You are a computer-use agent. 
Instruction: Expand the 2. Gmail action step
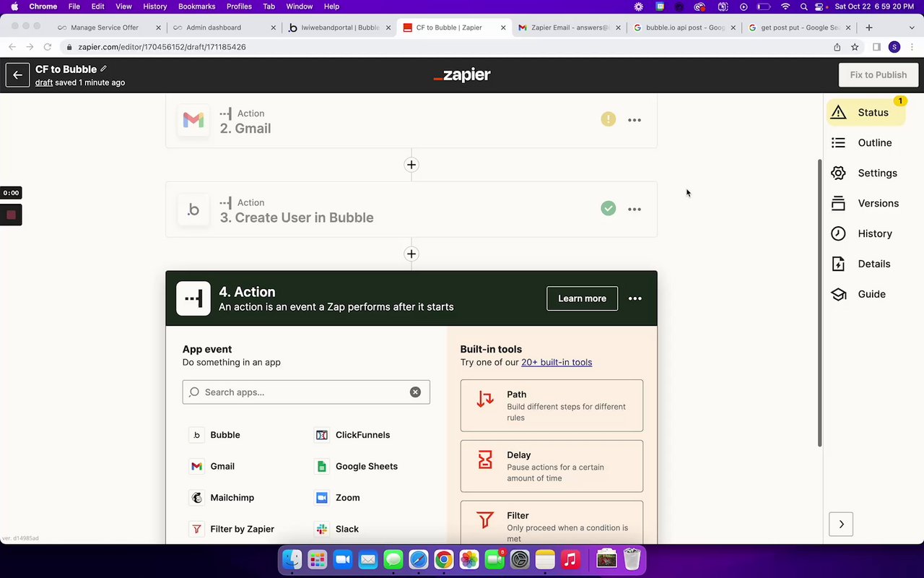click(411, 121)
